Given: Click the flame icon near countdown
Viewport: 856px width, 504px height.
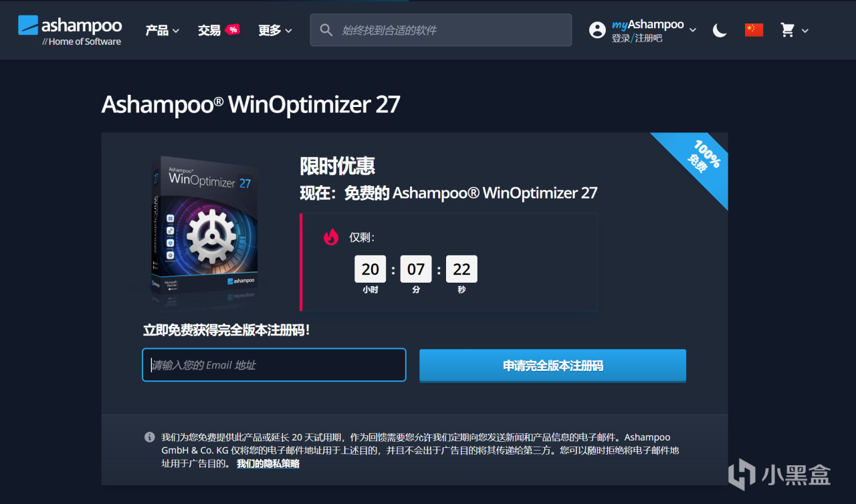Looking at the screenshot, I should tap(331, 237).
